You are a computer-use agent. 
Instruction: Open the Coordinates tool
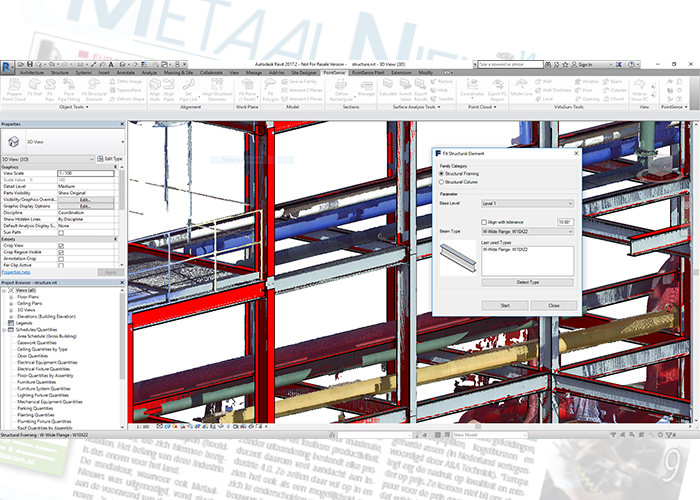click(472, 88)
